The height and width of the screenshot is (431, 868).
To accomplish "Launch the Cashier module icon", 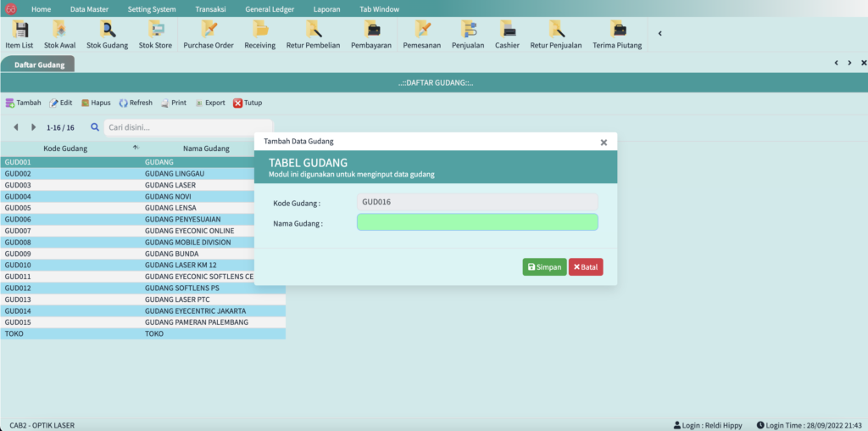I will 507,34.
